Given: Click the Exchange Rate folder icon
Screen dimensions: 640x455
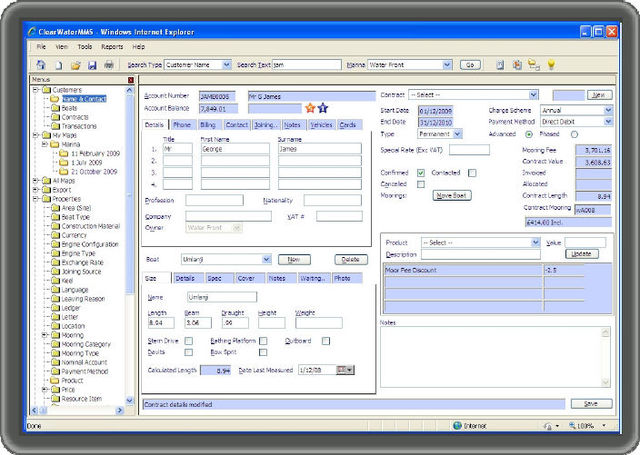Looking at the screenshot, I should [x=56, y=262].
